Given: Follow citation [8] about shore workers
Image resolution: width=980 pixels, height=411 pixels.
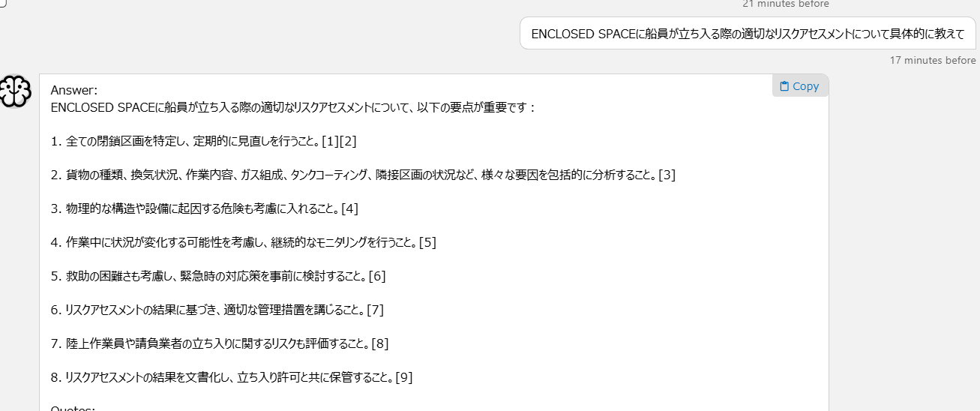Looking at the screenshot, I should coord(380,343).
